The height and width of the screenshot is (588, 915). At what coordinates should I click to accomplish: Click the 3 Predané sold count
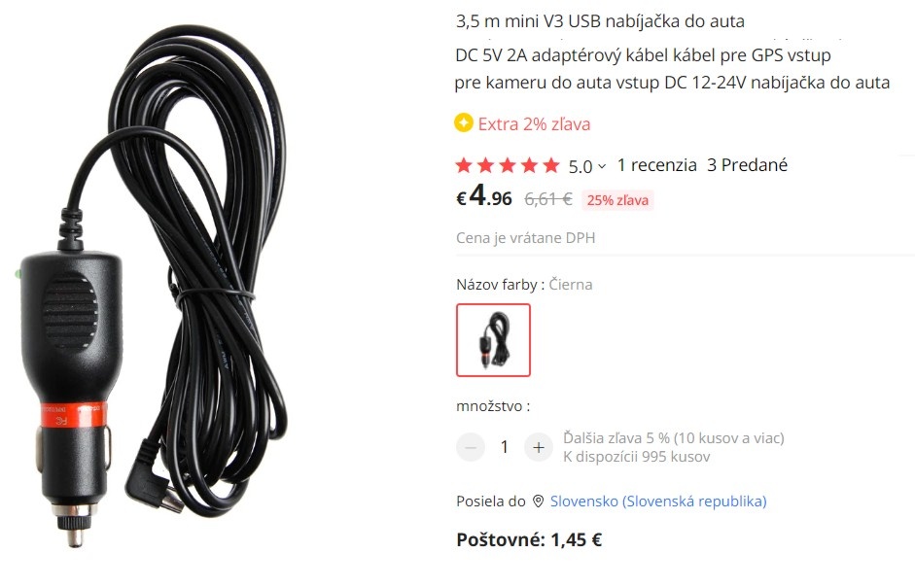click(747, 165)
